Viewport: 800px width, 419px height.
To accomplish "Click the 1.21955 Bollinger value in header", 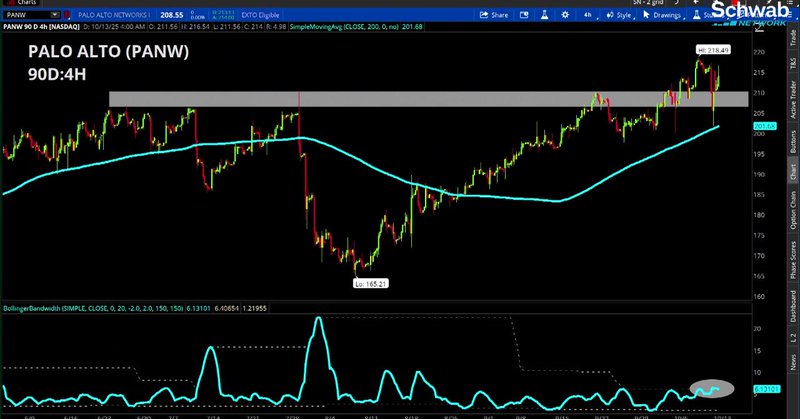I will pyautogui.click(x=254, y=308).
